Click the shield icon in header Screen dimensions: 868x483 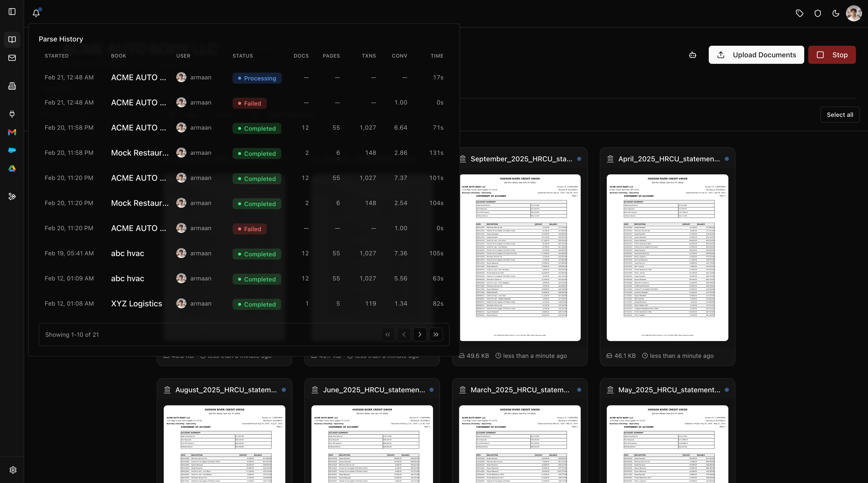(818, 13)
